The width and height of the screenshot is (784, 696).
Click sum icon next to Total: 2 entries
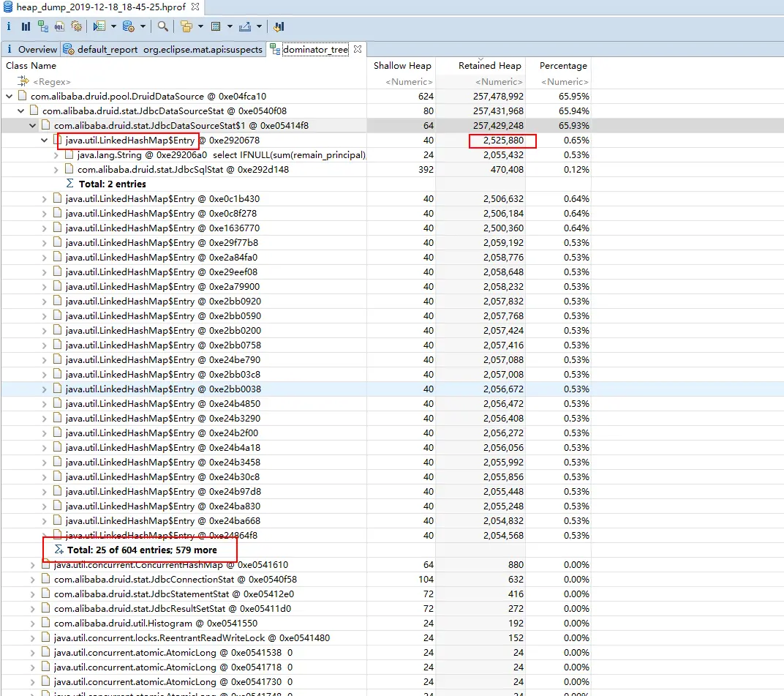(x=70, y=184)
